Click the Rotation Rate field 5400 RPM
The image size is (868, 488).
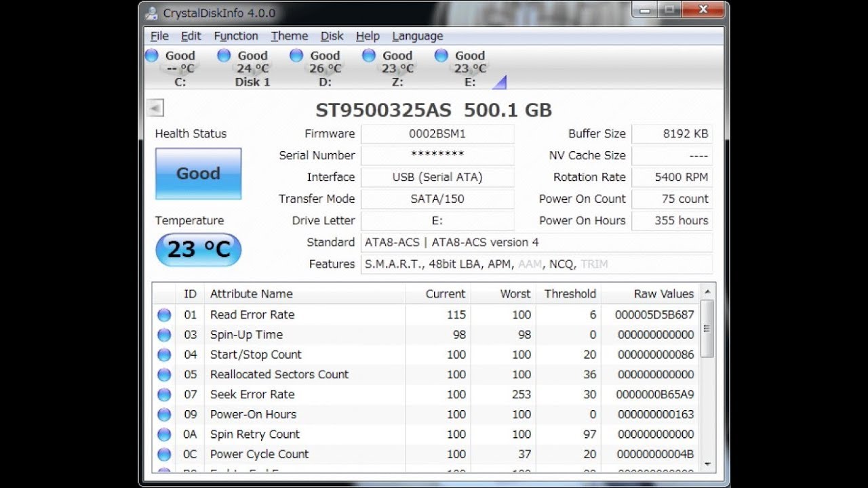point(672,177)
